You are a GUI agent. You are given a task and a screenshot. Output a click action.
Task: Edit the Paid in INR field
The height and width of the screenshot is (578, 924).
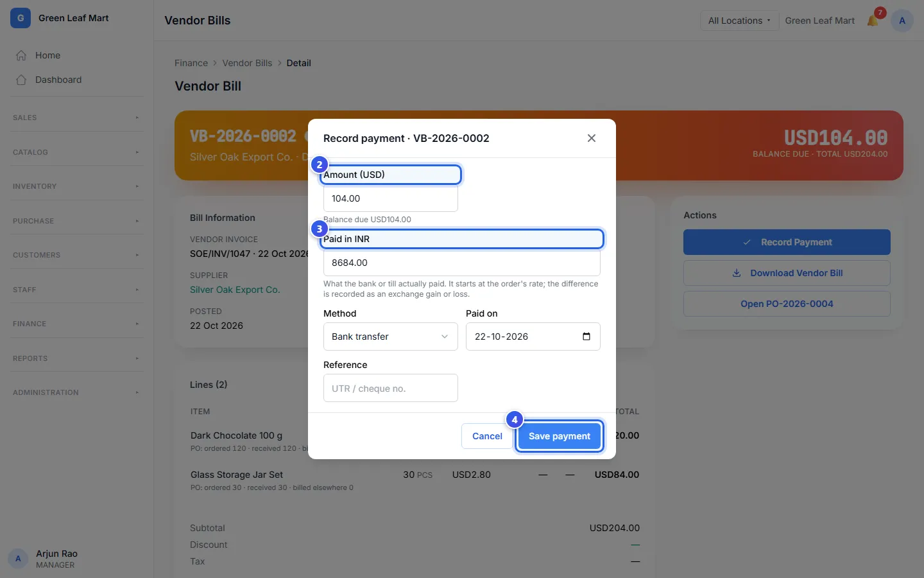pos(462,263)
